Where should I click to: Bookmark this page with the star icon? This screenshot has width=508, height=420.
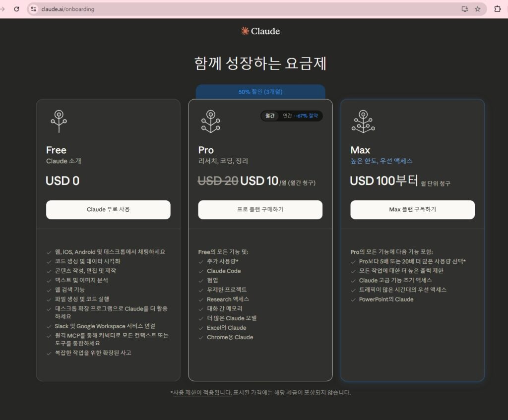478,9
